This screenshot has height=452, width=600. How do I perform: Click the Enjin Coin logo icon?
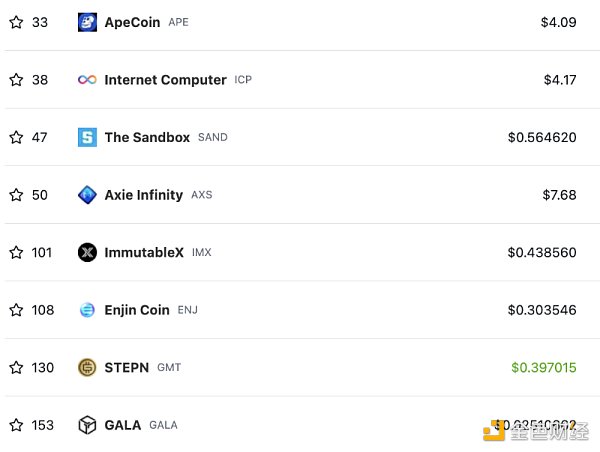pos(87,310)
